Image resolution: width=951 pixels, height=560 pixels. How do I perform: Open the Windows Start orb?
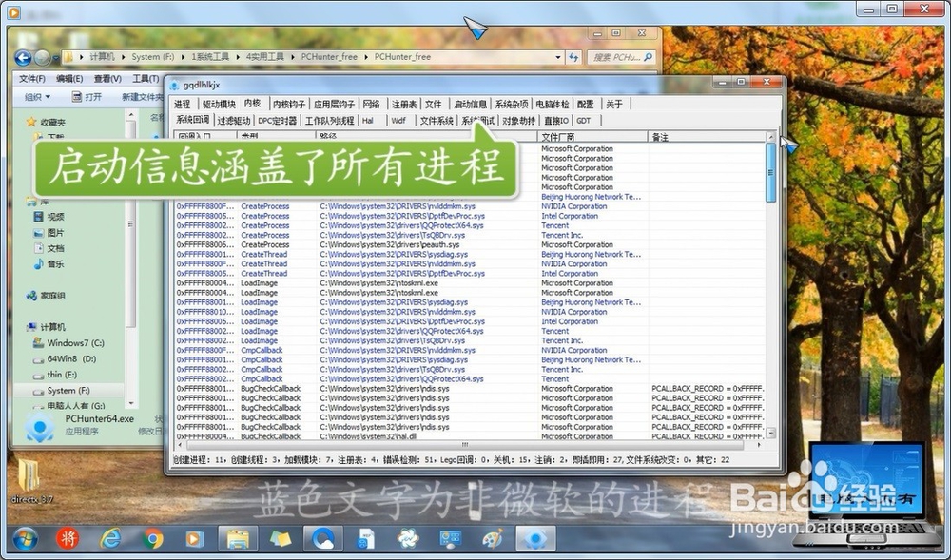25,538
